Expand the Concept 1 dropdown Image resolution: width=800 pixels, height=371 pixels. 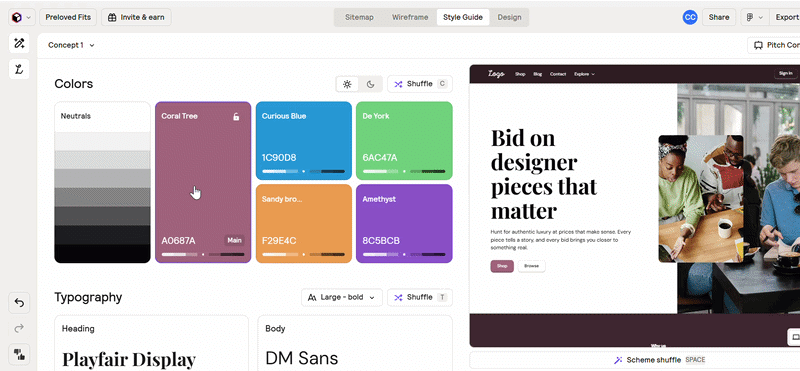pos(71,45)
